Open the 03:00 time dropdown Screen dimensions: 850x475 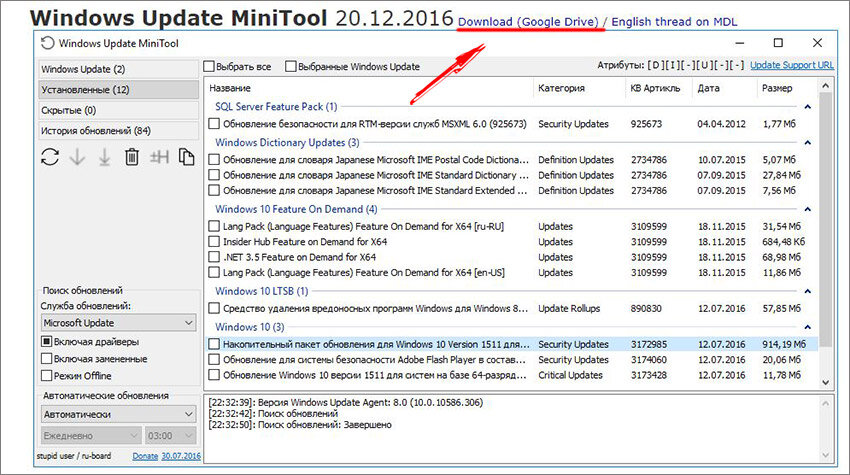pos(170,435)
